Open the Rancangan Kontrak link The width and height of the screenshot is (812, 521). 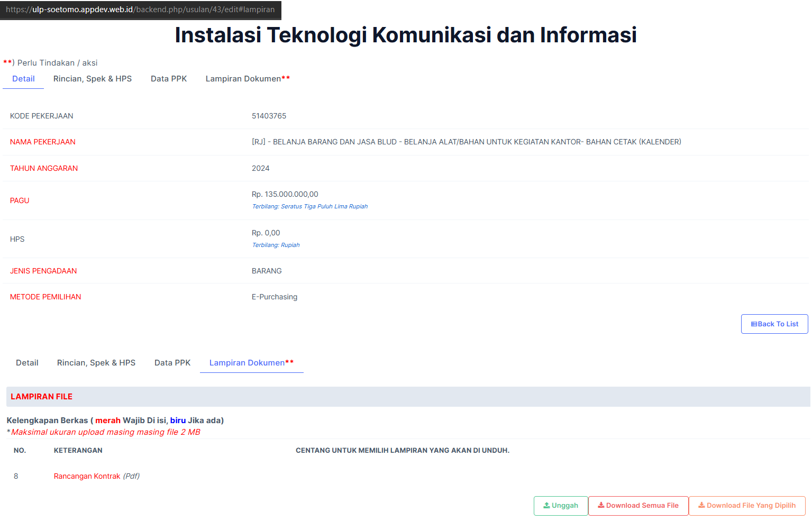coord(87,476)
